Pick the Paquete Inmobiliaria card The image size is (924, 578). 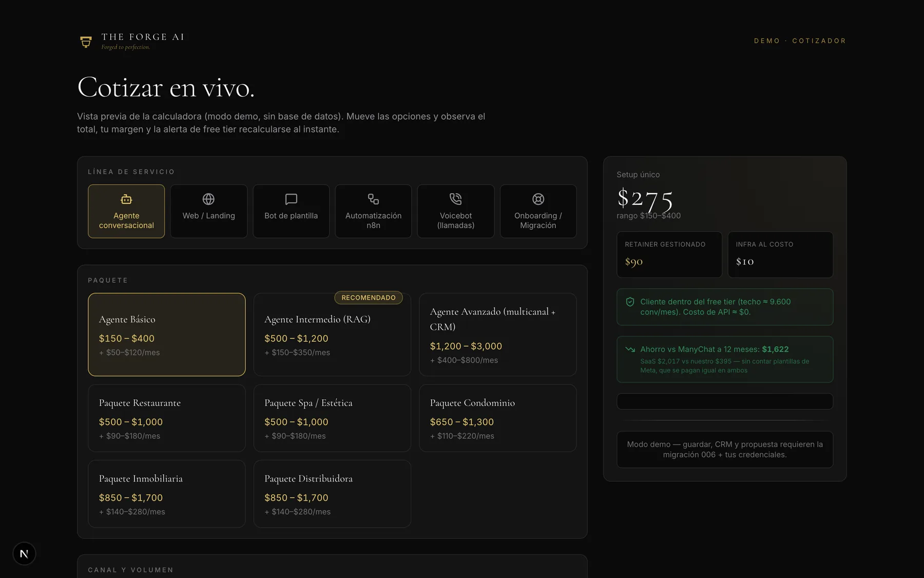167,494
